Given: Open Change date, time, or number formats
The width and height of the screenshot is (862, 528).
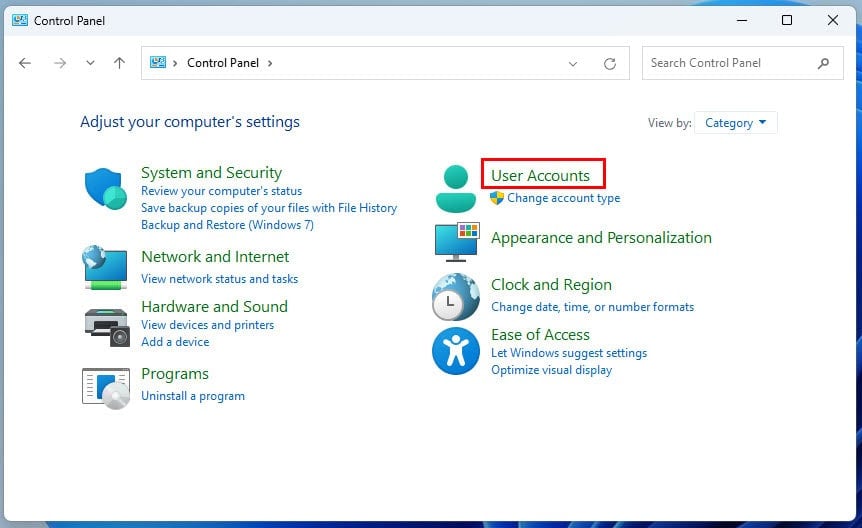Looking at the screenshot, I should [592, 307].
